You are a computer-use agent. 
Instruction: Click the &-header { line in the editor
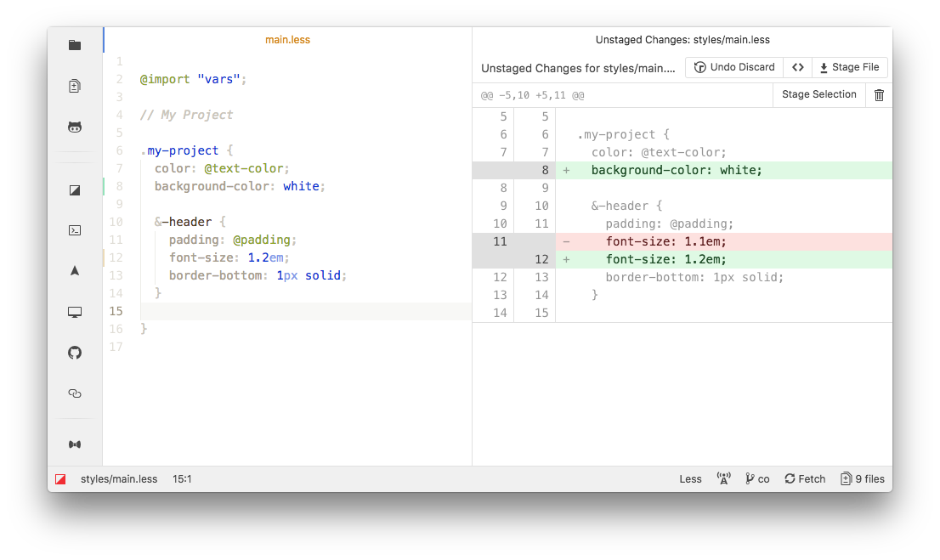point(190,222)
